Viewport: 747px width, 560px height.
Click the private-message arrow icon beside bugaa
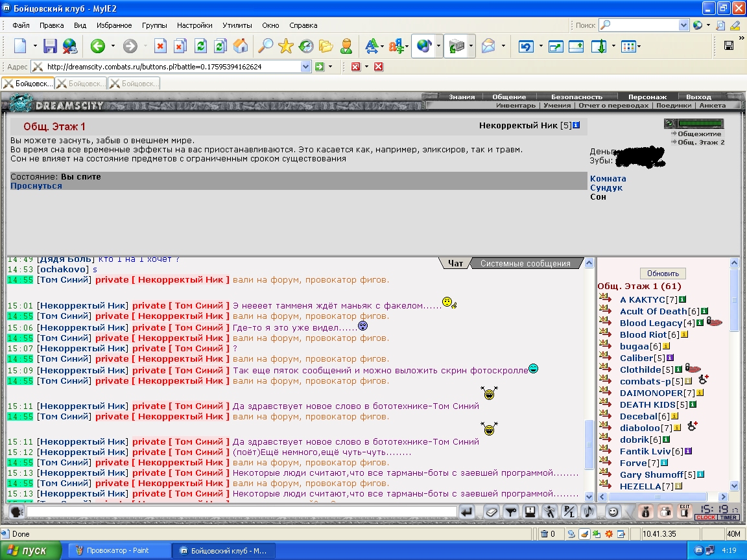point(606,345)
